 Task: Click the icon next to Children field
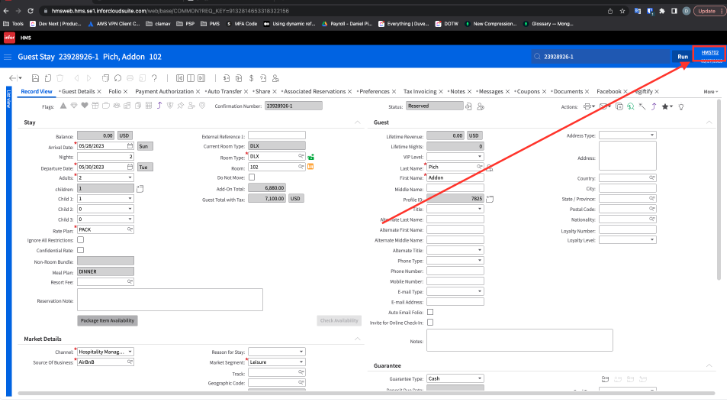pyautogui.click(x=140, y=189)
